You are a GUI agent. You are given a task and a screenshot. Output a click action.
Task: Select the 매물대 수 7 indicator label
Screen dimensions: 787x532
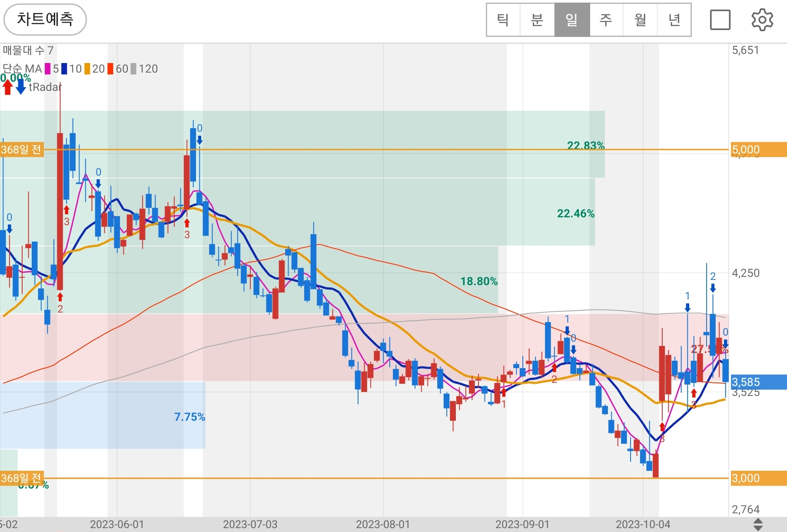pyautogui.click(x=28, y=50)
